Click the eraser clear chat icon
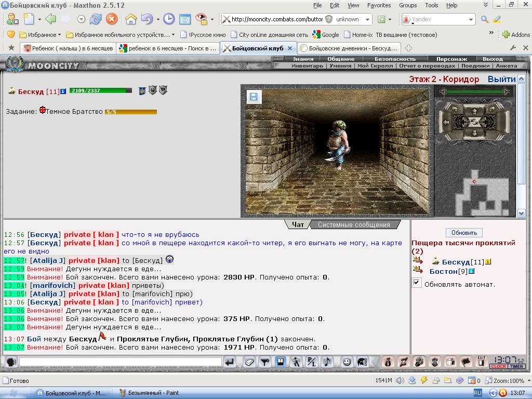532x399 pixels. tap(249, 362)
